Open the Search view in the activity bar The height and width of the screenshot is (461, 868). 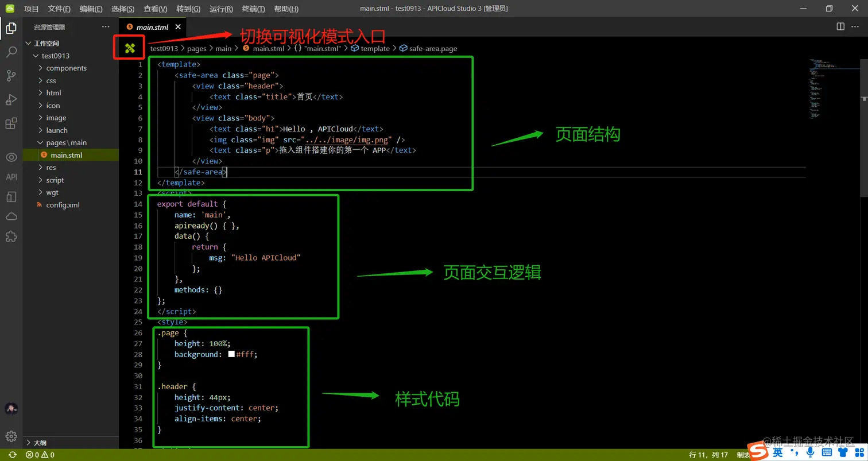coord(11,52)
